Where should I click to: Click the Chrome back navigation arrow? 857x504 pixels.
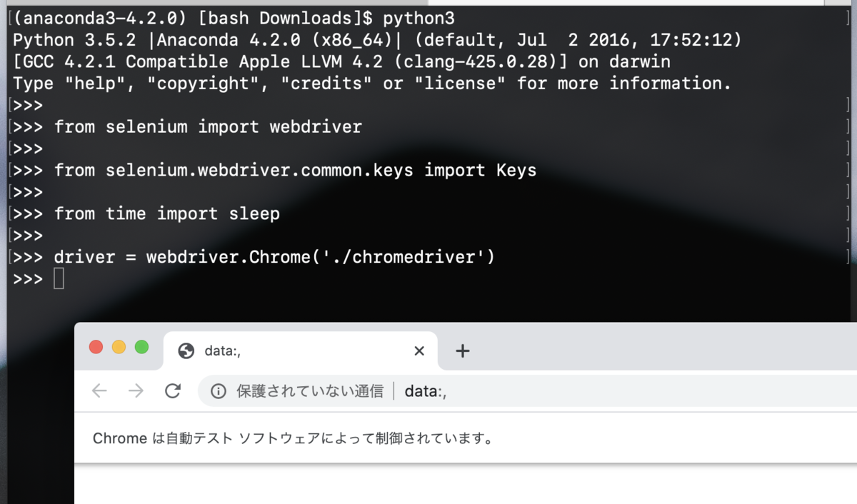(99, 390)
